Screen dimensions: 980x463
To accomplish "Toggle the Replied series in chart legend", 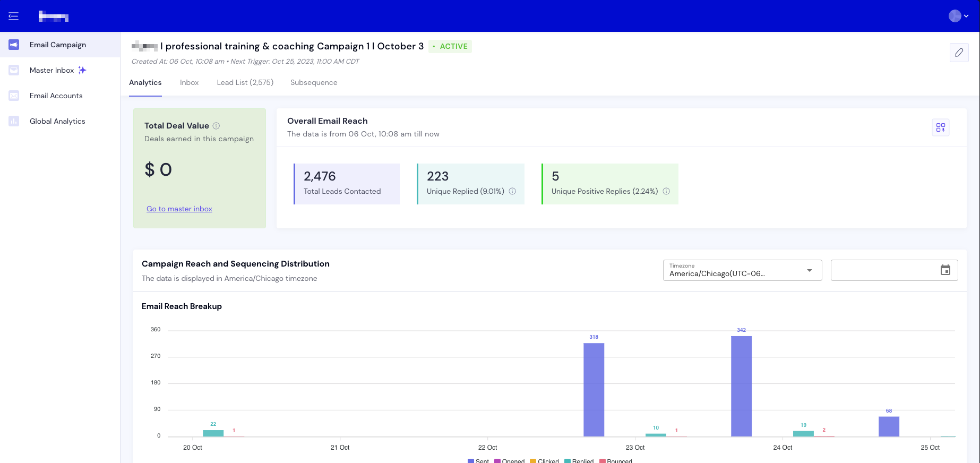I will point(579,460).
